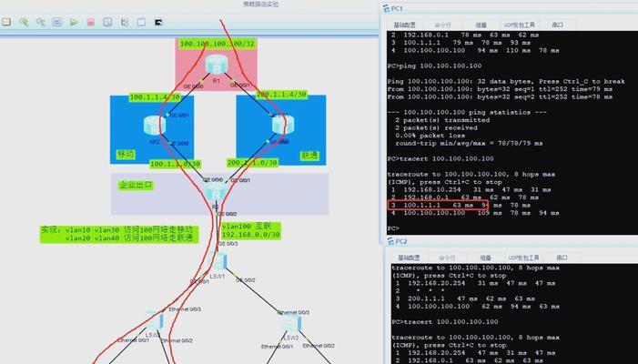638x364 pixels.
Task: Click the 100.100.100.100/32 label
Action: (218, 44)
